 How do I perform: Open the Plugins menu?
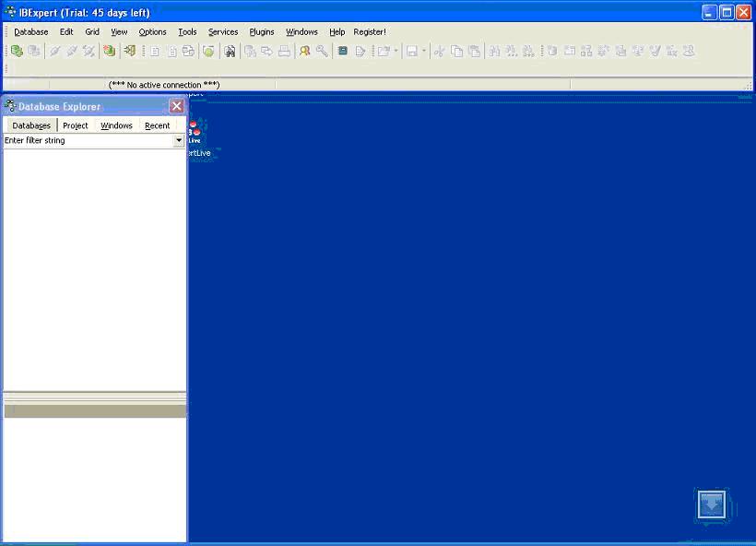[x=262, y=31]
